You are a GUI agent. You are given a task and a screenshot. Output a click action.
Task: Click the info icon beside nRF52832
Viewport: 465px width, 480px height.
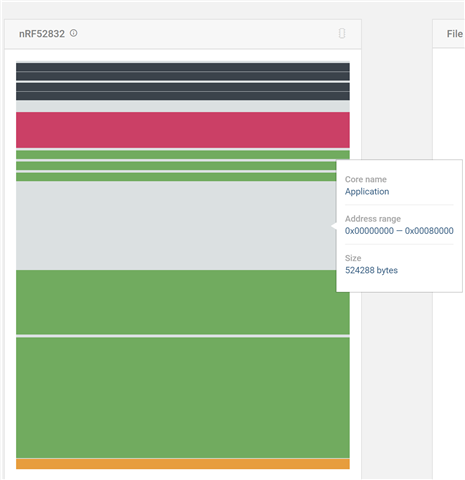74,33
